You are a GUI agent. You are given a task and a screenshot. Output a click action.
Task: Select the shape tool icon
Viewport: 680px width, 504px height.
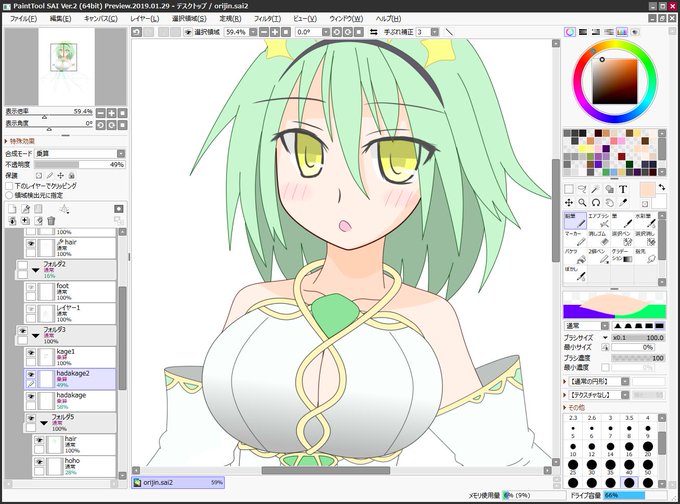(x=609, y=189)
